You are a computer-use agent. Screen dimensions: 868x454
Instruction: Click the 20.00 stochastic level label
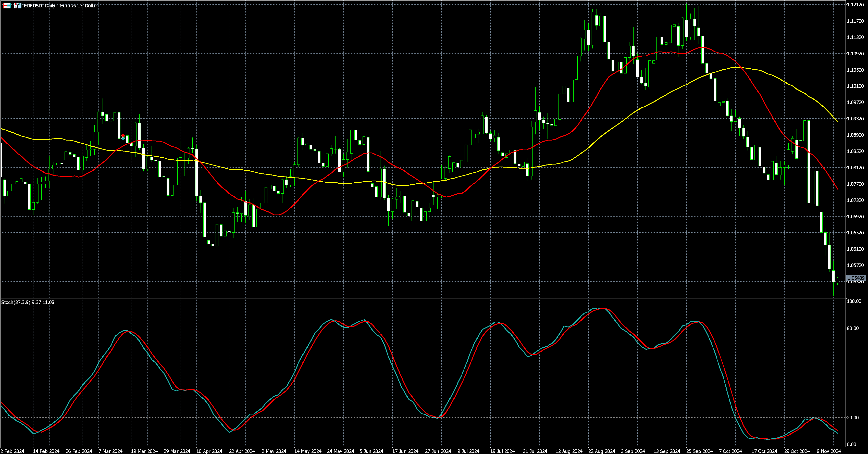(853, 418)
